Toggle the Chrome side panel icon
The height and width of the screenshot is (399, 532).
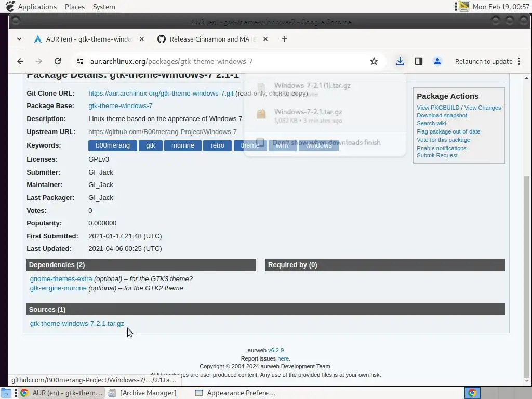click(x=418, y=61)
